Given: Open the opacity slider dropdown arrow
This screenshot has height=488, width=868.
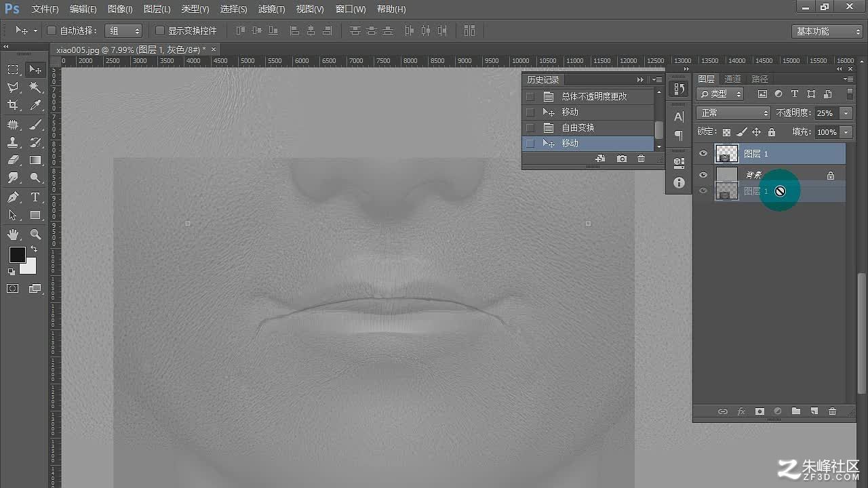Looking at the screenshot, I should (x=846, y=113).
